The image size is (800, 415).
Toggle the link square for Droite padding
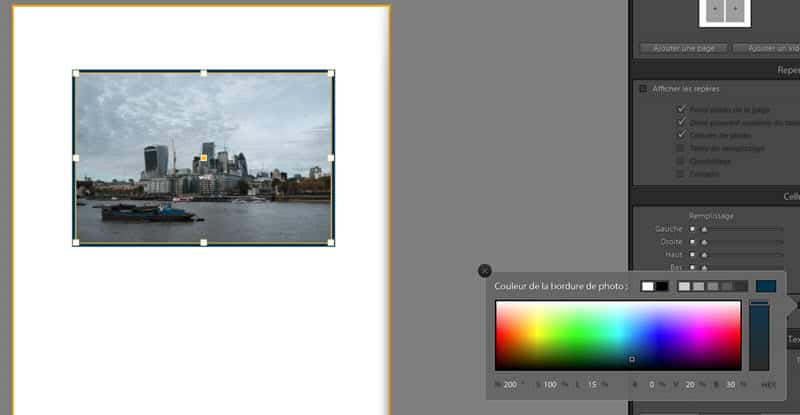[692, 241]
